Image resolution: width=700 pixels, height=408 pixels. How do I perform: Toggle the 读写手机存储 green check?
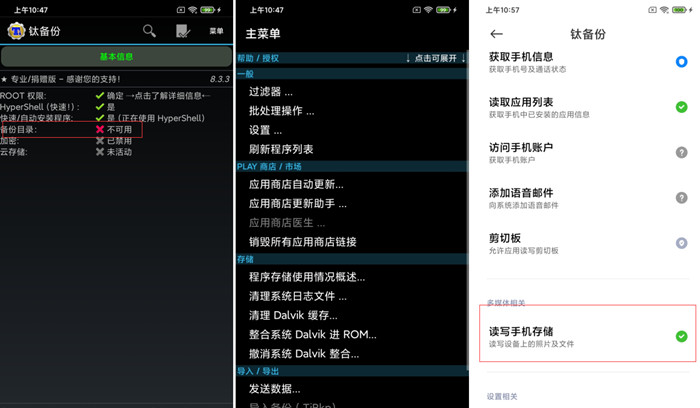coord(681,336)
